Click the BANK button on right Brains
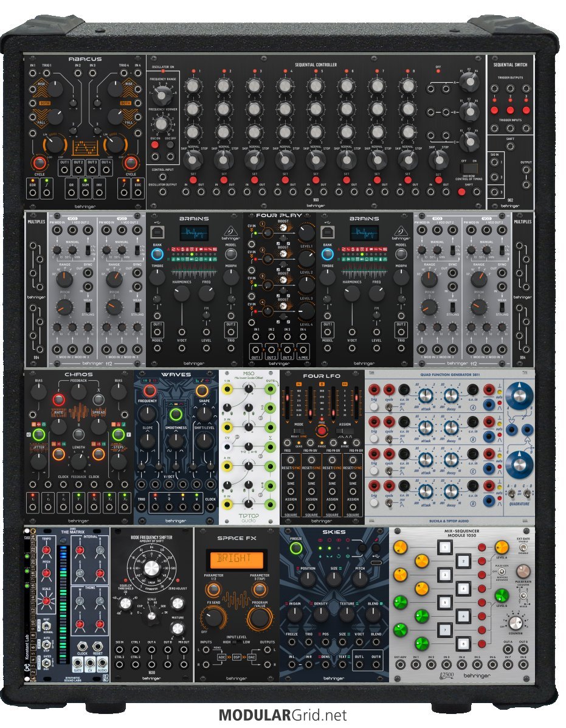The image size is (566, 728). [x=327, y=254]
